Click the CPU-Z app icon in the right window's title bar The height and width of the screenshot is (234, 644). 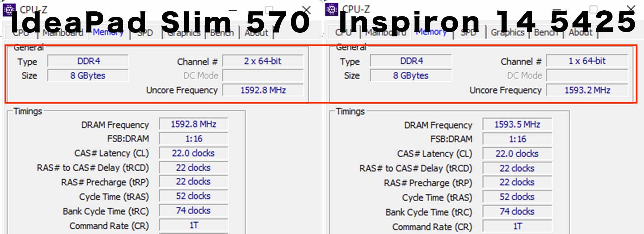point(332,9)
